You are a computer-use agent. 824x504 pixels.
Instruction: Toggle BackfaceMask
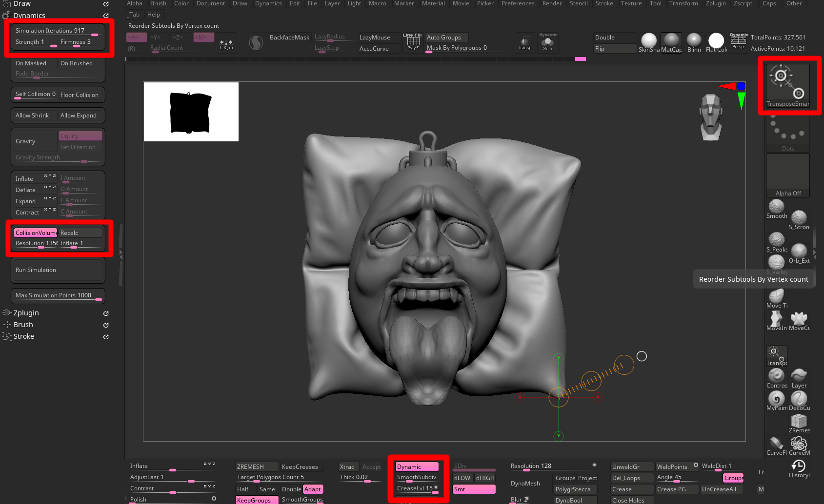click(290, 38)
